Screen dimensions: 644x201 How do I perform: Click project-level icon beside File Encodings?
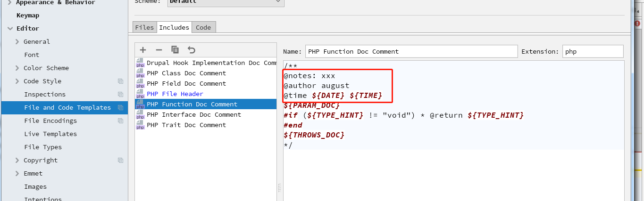click(x=120, y=121)
